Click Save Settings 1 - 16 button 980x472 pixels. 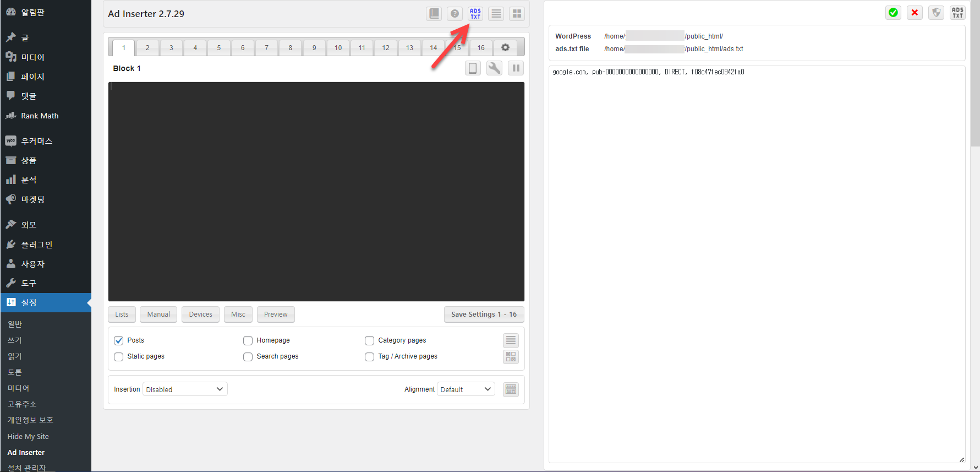coord(484,314)
